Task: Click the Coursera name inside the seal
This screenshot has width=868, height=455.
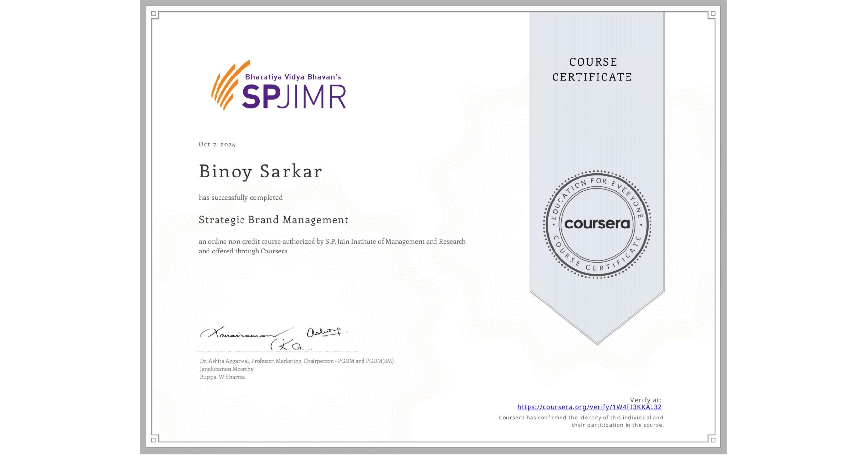Action: [x=597, y=224]
